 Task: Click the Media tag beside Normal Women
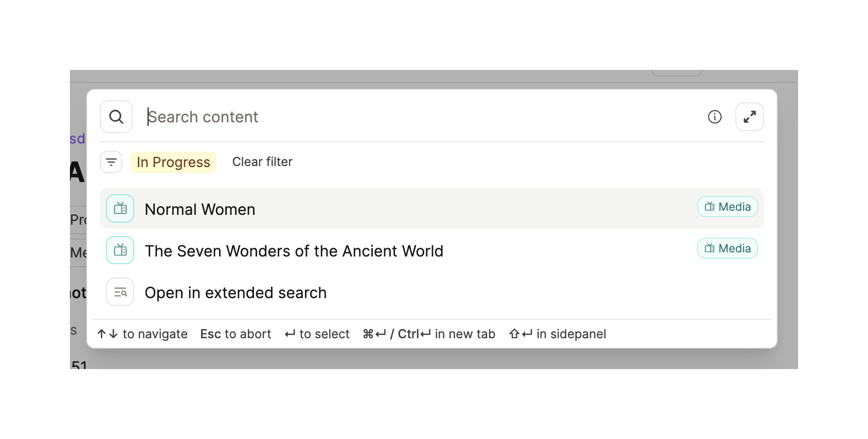(727, 207)
